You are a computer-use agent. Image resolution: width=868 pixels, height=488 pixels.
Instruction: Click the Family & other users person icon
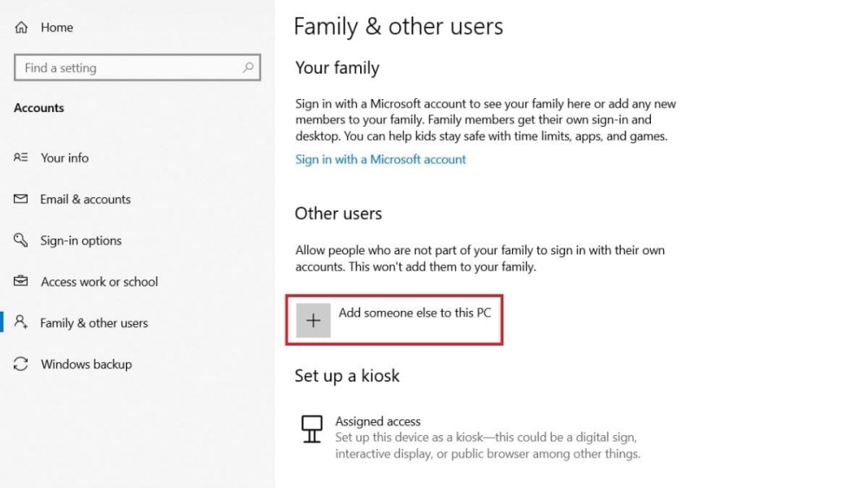click(22, 322)
